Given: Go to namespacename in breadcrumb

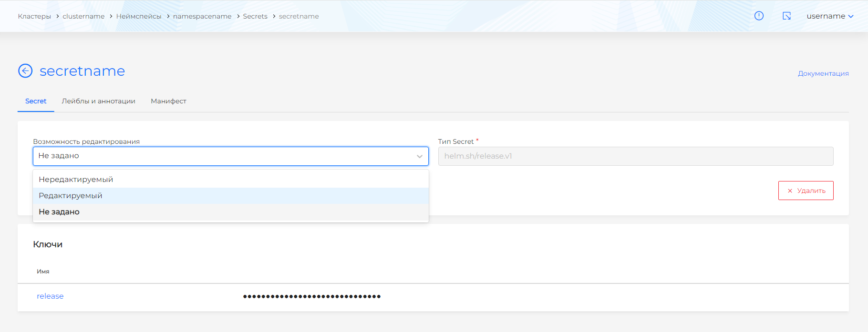Looking at the screenshot, I should [x=202, y=16].
